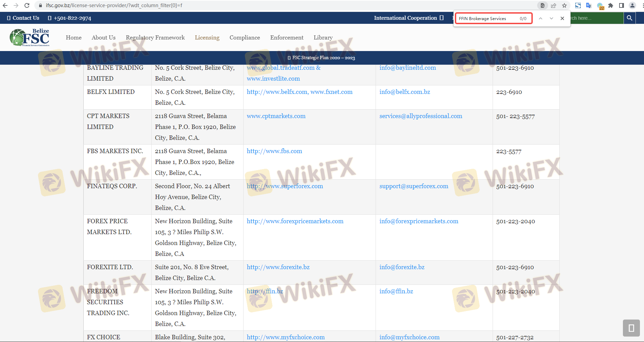Click the info@ffin.bz email link
The height and width of the screenshot is (342, 644).
tap(396, 291)
